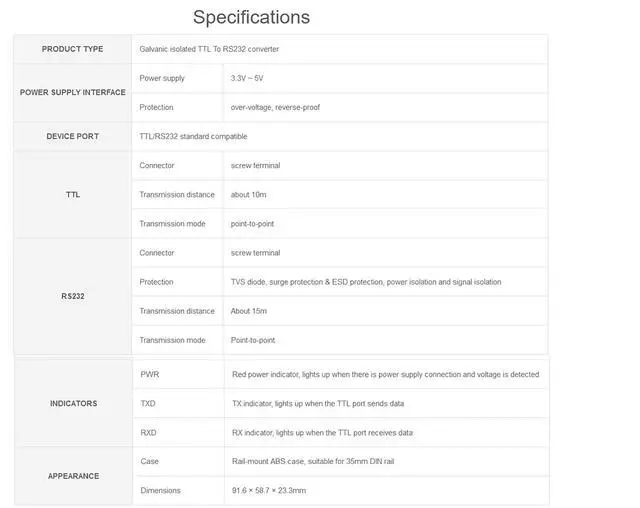
Task: Click the TXD indicator description text
Action: 318,404
